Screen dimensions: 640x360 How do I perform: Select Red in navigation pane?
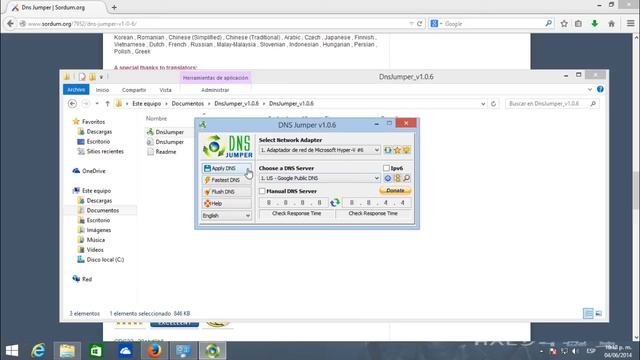[x=87, y=279]
